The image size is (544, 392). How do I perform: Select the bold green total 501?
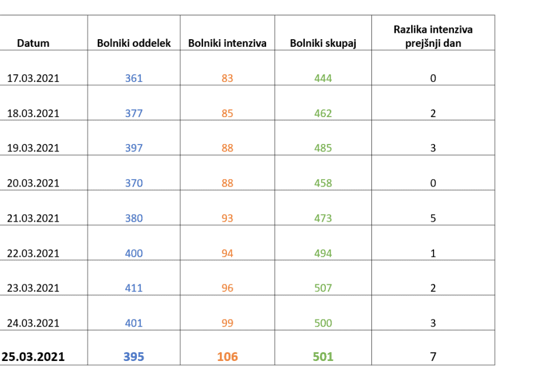pos(323,357)
